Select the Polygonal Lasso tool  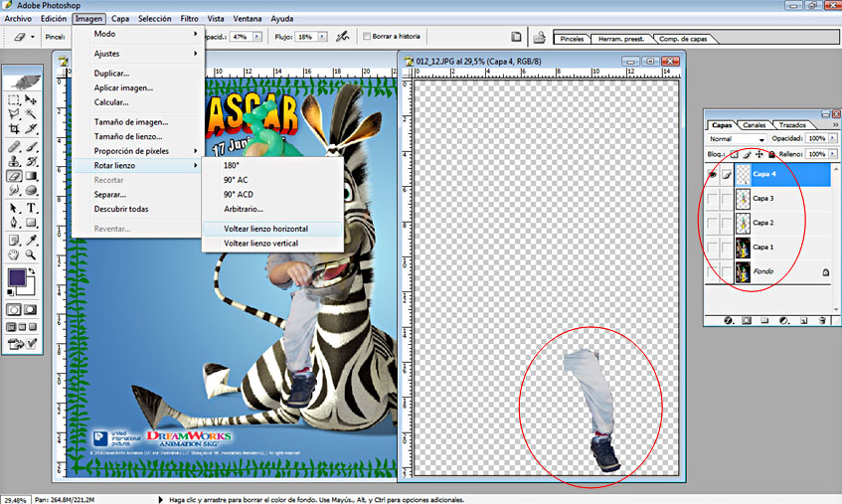point(14,113)
